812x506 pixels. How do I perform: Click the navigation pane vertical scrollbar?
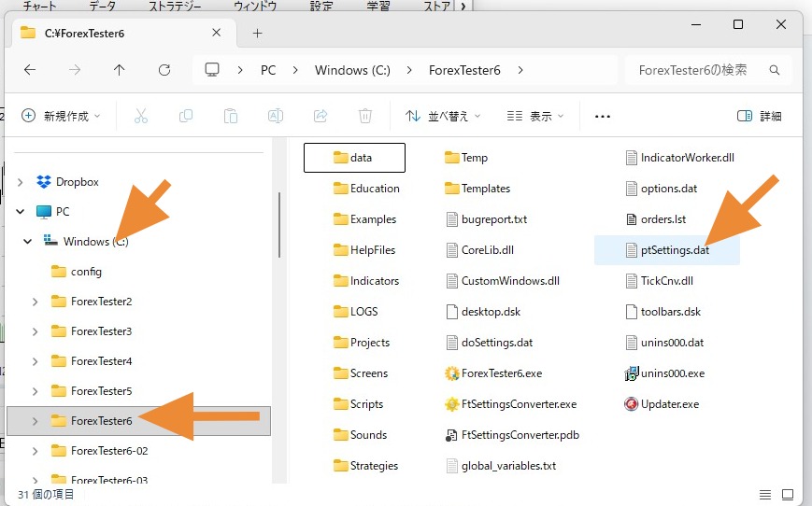click(x=279, y=225)
